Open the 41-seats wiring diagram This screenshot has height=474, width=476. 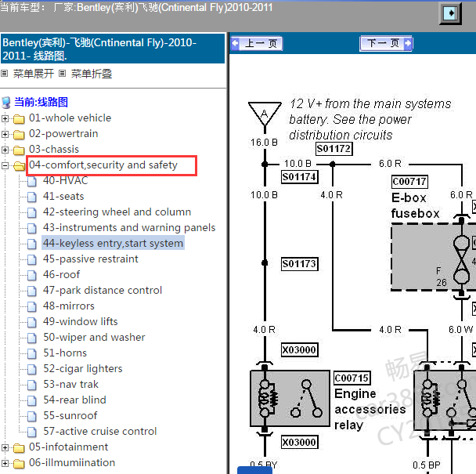63,197
